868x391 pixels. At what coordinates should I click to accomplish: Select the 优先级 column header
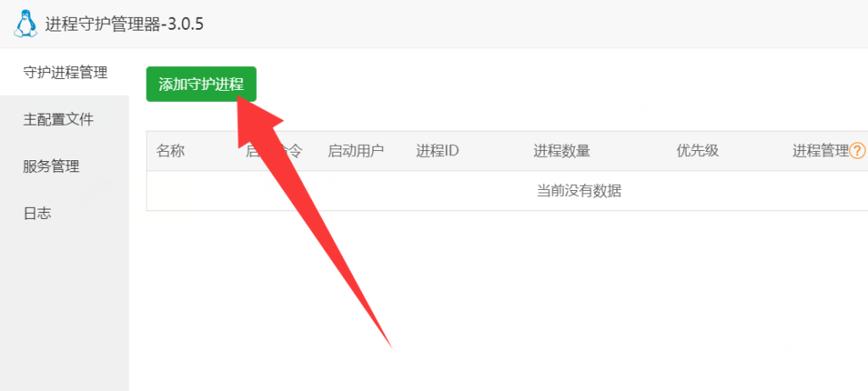point(698,151)
